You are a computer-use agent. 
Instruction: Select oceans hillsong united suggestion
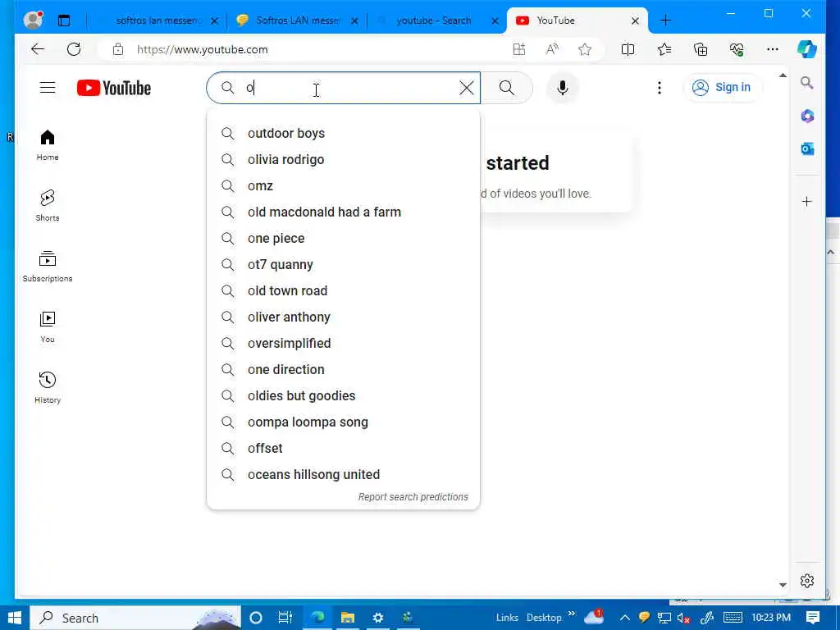[343, 475]
